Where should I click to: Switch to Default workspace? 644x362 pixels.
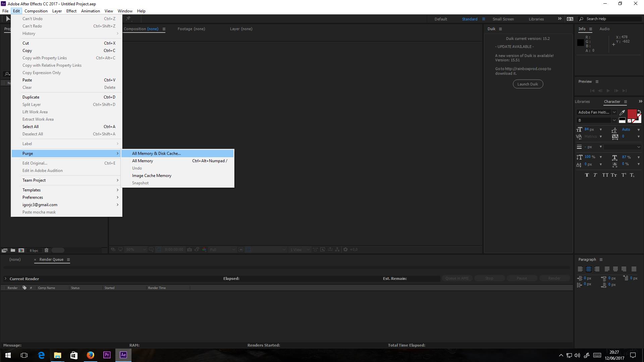click(x=441, y=19)
